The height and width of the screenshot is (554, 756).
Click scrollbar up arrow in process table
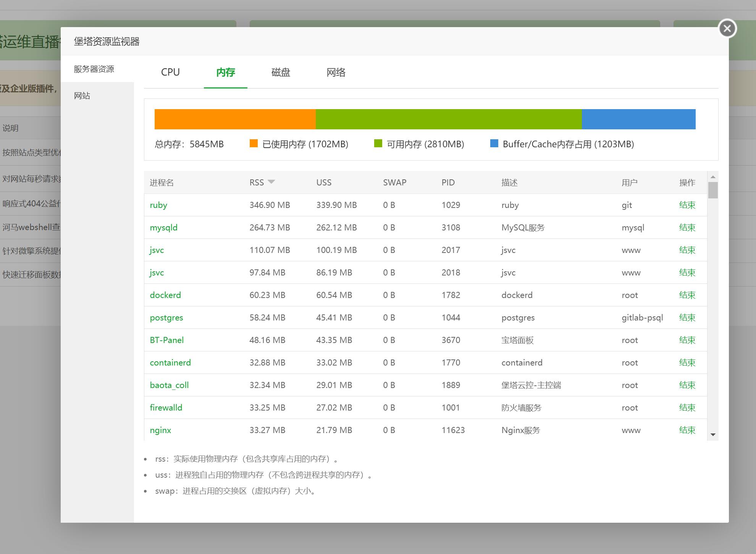click(x=712, y=177)
